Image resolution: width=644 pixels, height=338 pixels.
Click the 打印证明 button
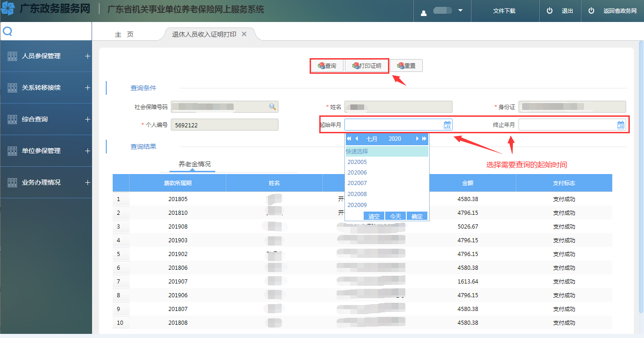click(366, 66)
